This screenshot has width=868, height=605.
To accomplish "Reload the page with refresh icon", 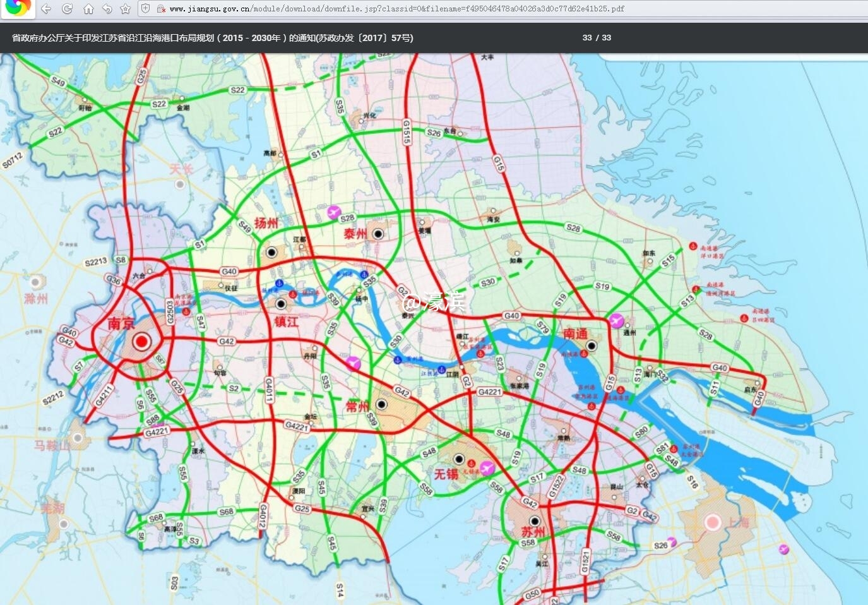I will pyautogui.click(x=67, y=9).
